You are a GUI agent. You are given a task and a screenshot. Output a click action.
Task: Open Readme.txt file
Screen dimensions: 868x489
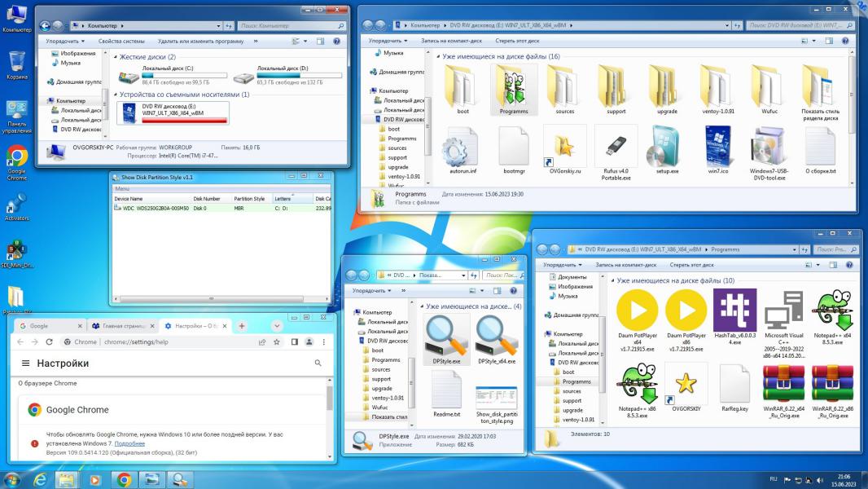point(446,394)
